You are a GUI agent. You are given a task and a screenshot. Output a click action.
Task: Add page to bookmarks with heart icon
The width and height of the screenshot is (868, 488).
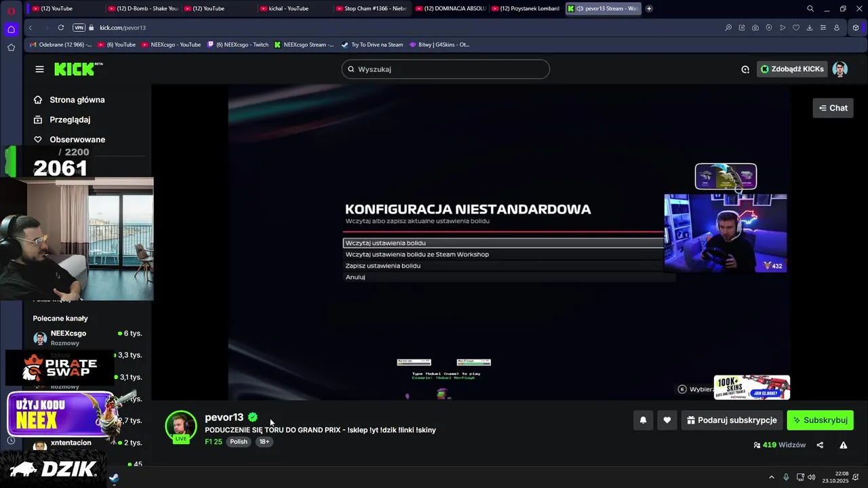pyautogui.click(x=796, y=28)
